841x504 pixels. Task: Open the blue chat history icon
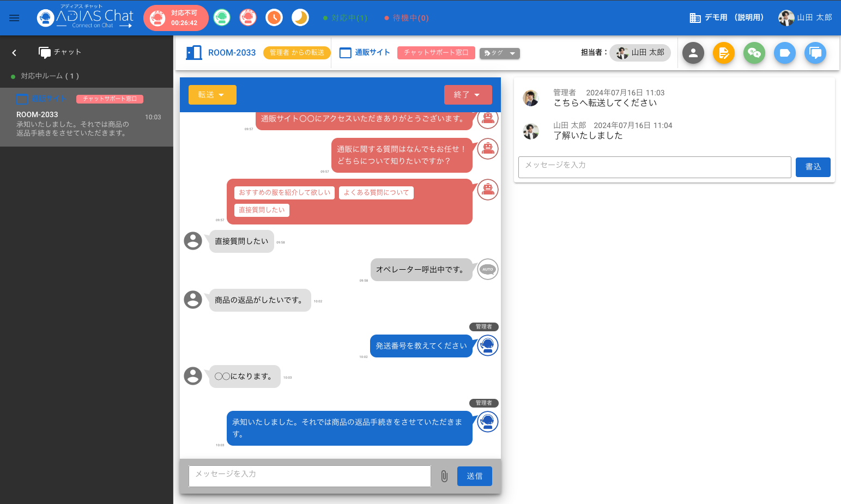(815, 53)
